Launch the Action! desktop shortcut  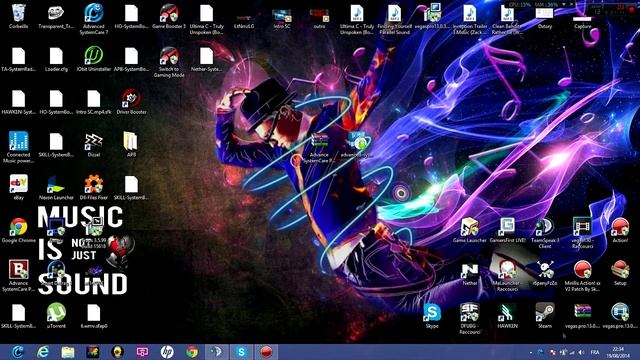pos(620,231)
